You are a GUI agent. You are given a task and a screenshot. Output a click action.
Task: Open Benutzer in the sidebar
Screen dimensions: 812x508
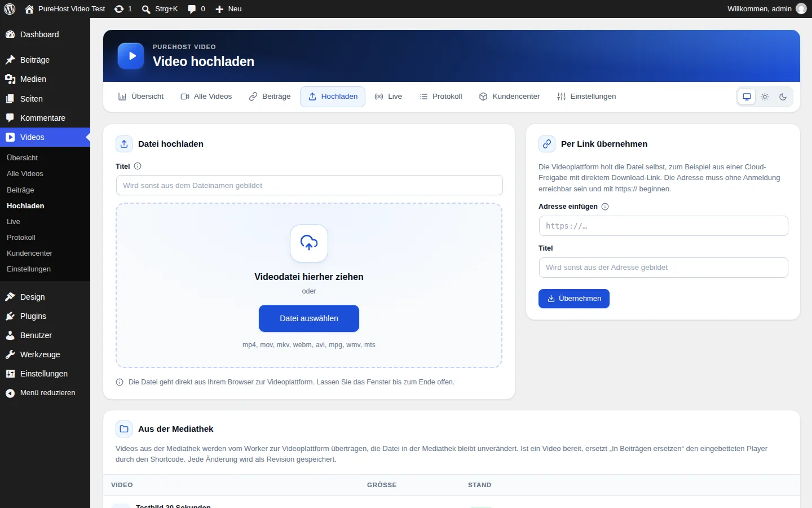(x=45, y=335)
